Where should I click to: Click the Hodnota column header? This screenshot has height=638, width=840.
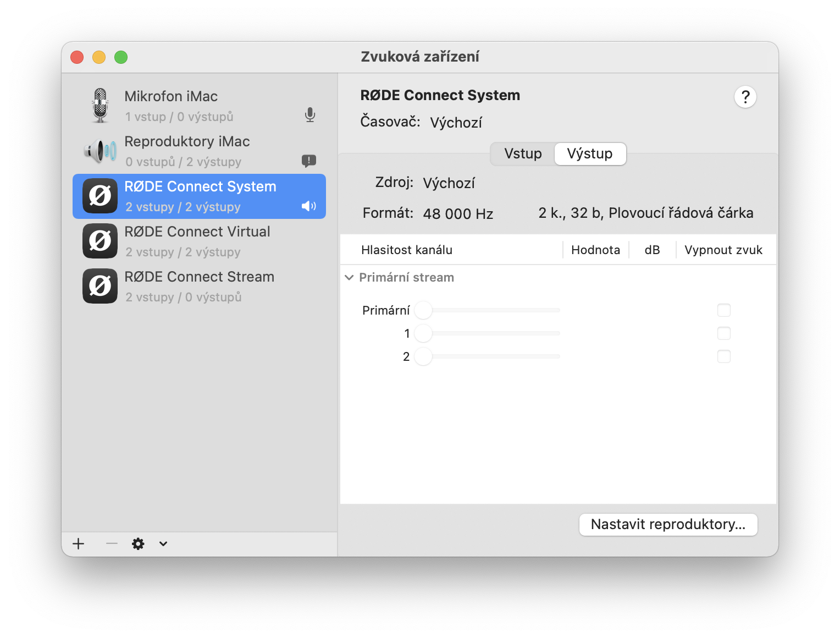(x=595, y=250)
